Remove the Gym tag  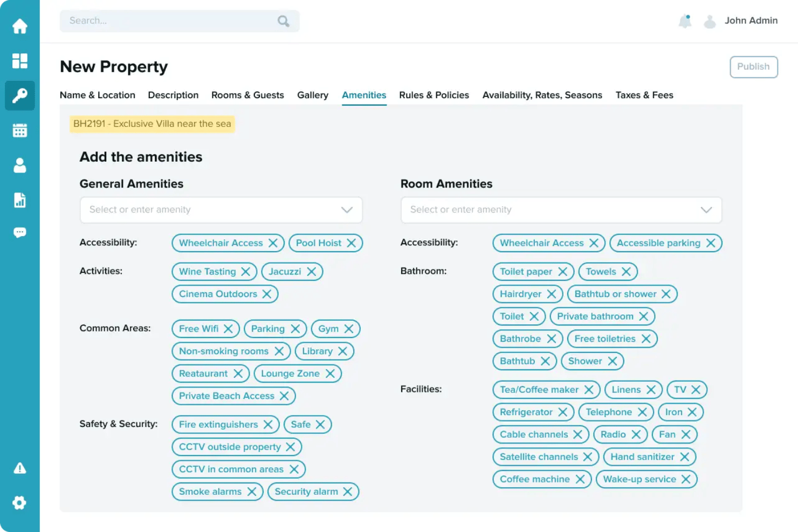click(x=349, y=329)
